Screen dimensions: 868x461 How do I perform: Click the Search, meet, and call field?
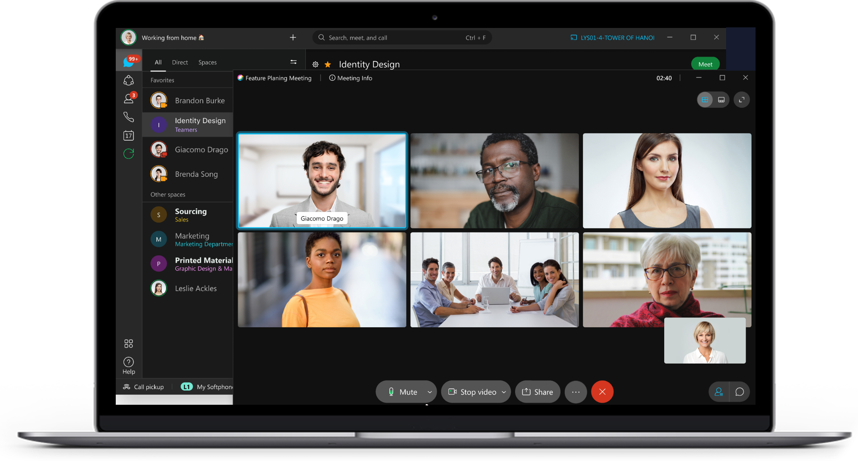click(401, 37)
